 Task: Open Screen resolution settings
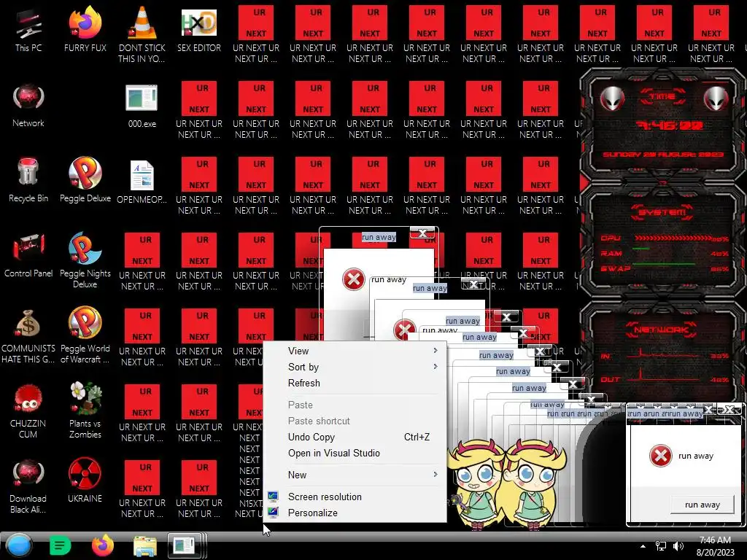355,497
